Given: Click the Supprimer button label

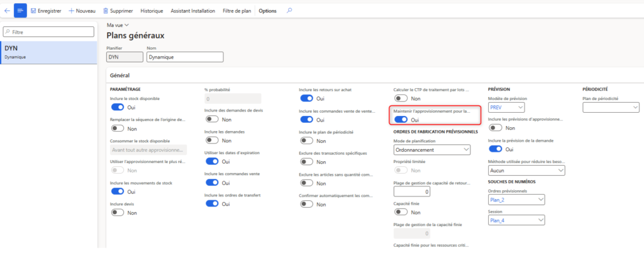Looking at the screenshot, I should pos(121,11).
